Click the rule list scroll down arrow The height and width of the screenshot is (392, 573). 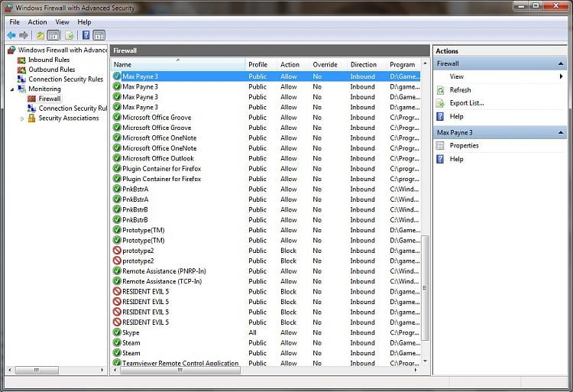click(x=425, y=361)
